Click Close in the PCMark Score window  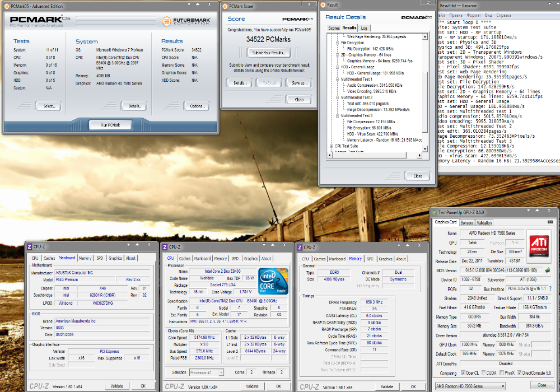point(299,100)
